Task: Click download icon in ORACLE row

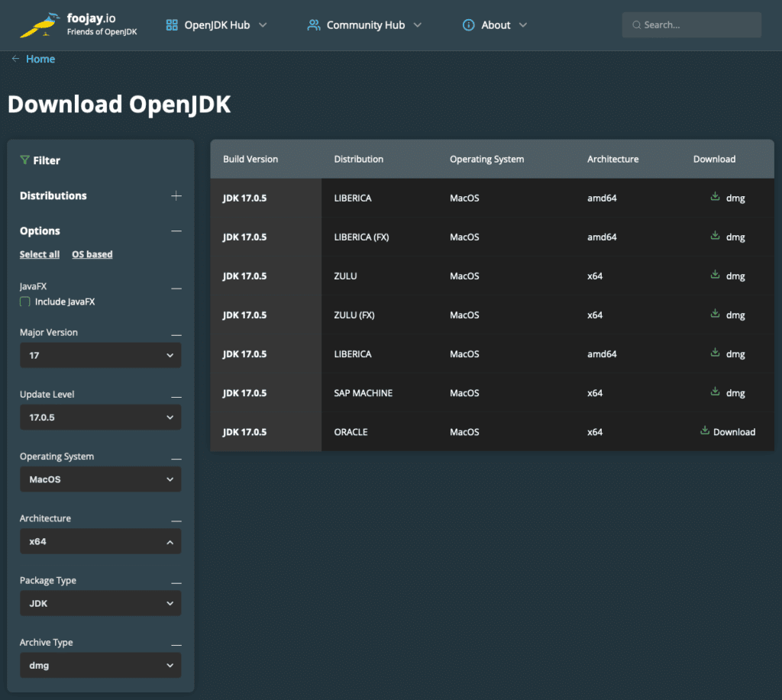Action: (x=705, y=431)
